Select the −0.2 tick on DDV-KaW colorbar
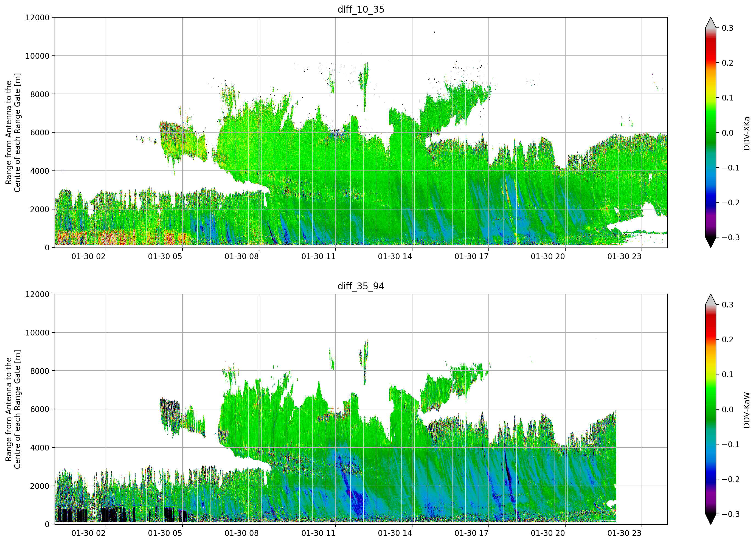The height and width of the screenshot is (543, 756). [731, 479]
